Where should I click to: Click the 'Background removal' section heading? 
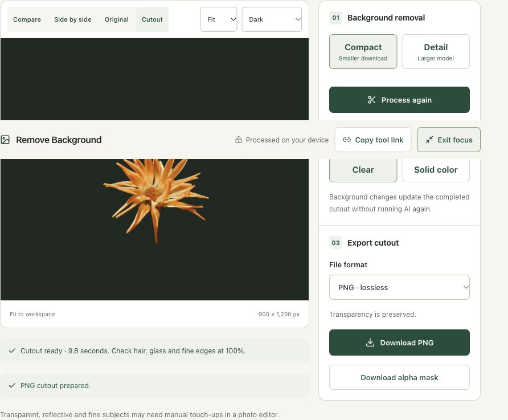(386, 18)
